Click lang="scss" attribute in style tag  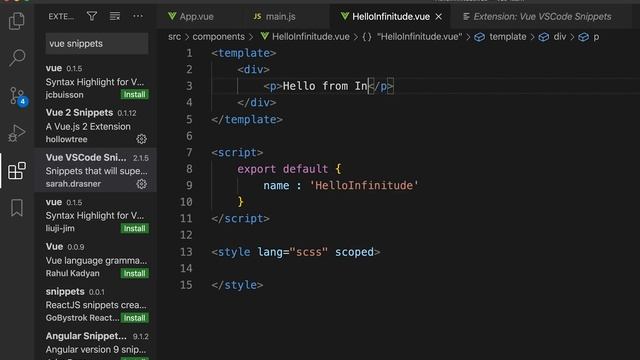(x=293, y=252)
